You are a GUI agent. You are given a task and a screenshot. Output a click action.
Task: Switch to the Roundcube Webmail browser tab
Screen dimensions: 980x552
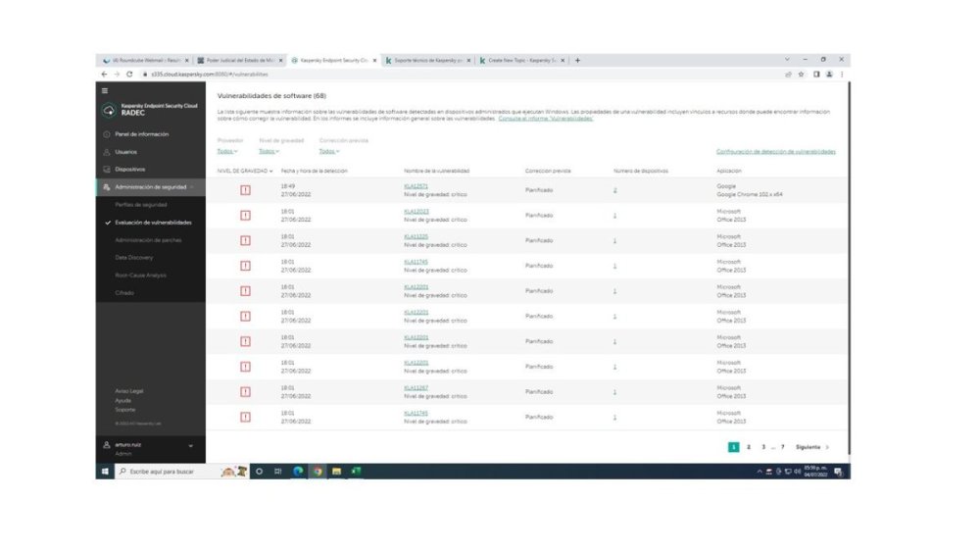(x=145, y=60)
